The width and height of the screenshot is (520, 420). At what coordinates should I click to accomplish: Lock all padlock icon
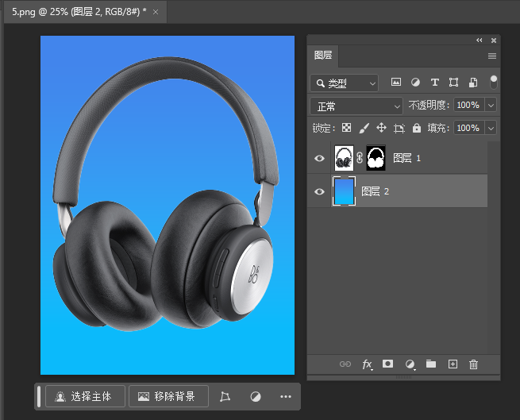click(x=417, y=128)
